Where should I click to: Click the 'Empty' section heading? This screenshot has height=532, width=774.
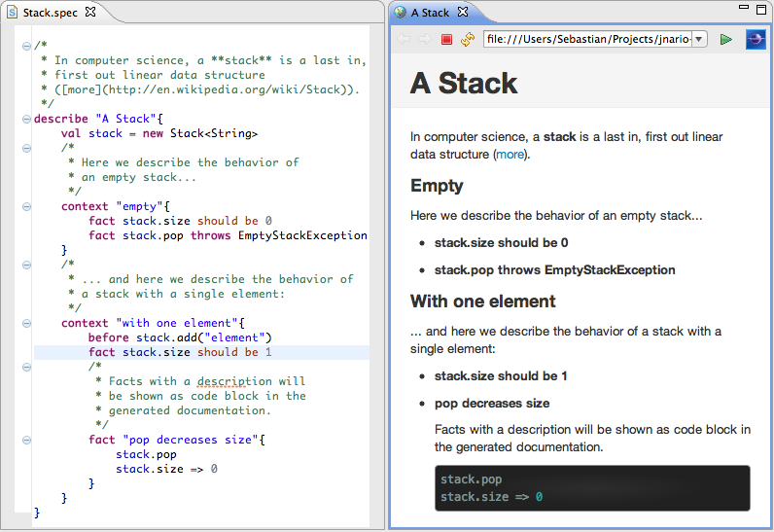[x=437, y=186]
